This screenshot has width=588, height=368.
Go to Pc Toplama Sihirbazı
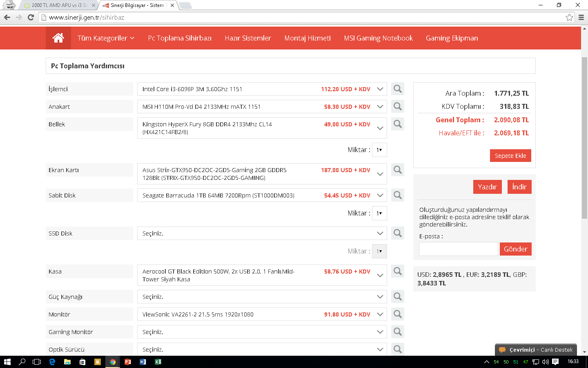(180, 38)
